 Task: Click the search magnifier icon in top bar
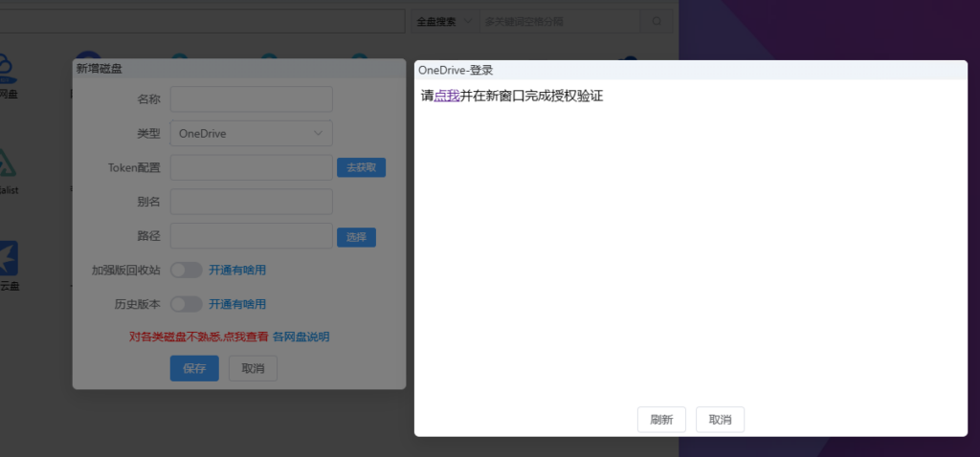[x=657, y=21]
